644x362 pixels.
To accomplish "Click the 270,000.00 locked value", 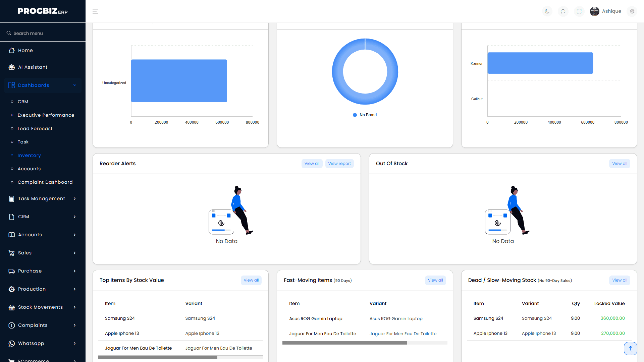I will (x=613, y=334).
